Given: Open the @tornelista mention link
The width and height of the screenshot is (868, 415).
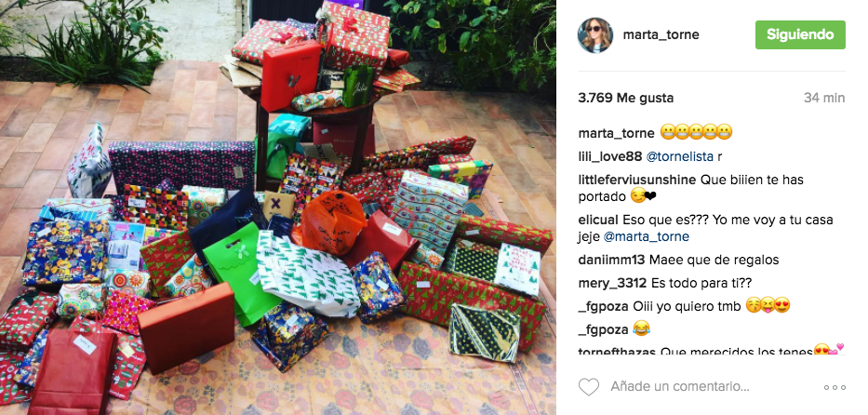Looking at the screenshot, I should tap(679, 156).
